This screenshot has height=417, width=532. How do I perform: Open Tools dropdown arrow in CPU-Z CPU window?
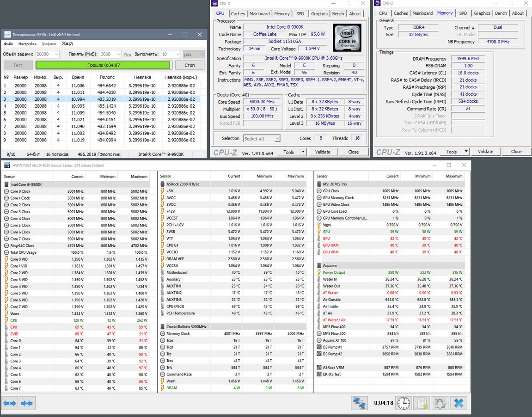pos(303,152)
